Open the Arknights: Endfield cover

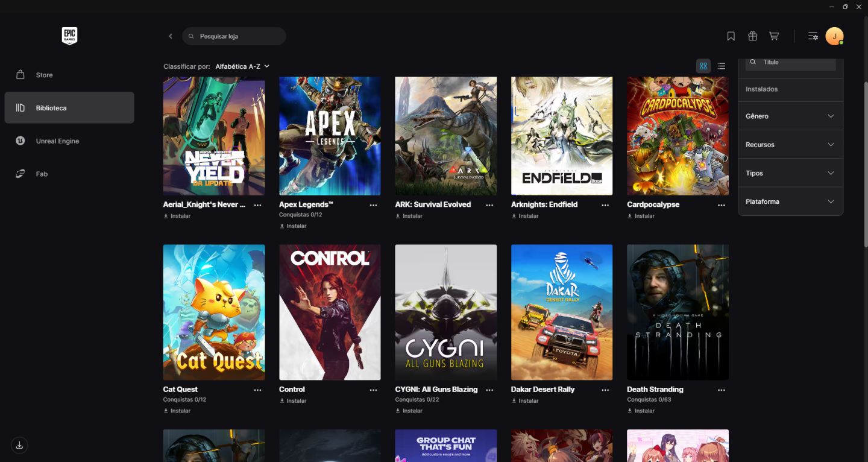click(x=562, y=136)
